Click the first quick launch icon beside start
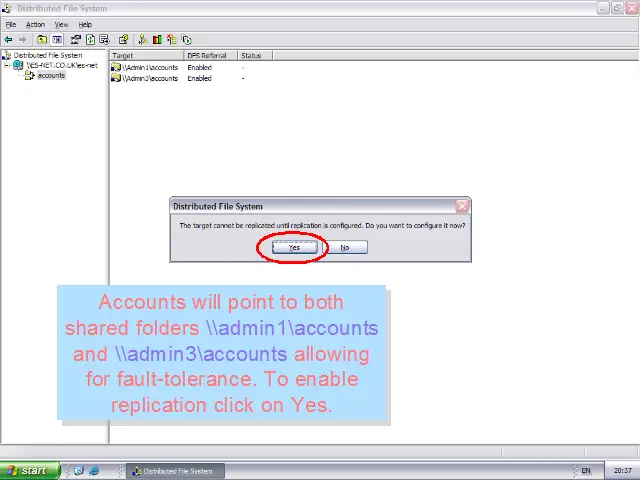The height and width of the screenshot is (480, 640). pyautogui.click(x=79, y=471)
